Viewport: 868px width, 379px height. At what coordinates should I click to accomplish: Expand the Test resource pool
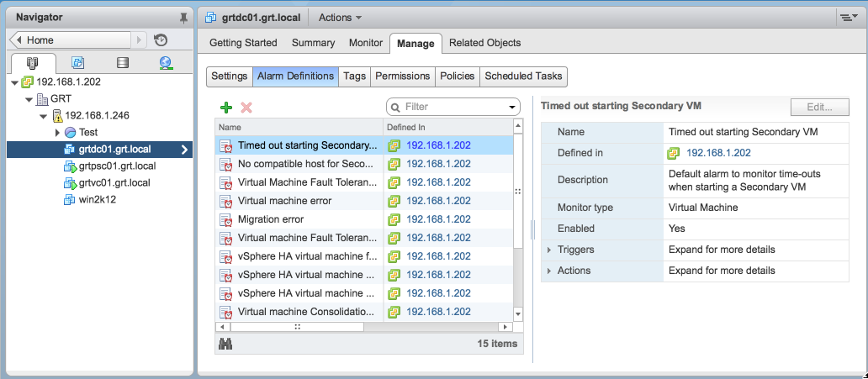(57, 133)
